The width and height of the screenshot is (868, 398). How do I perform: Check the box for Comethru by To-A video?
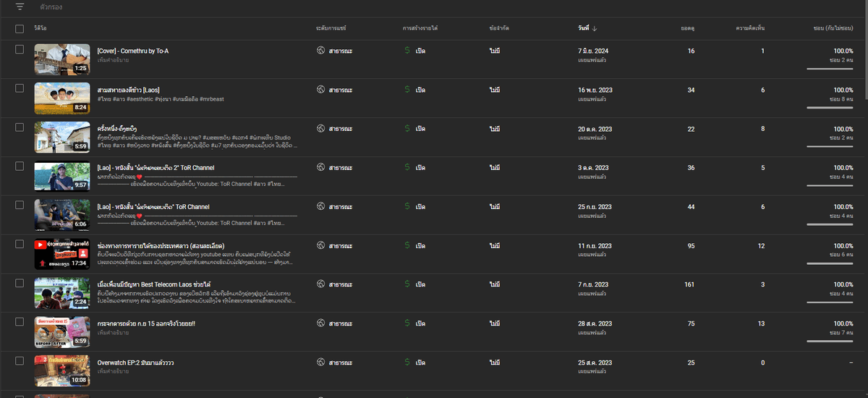(x=20, y=49)
